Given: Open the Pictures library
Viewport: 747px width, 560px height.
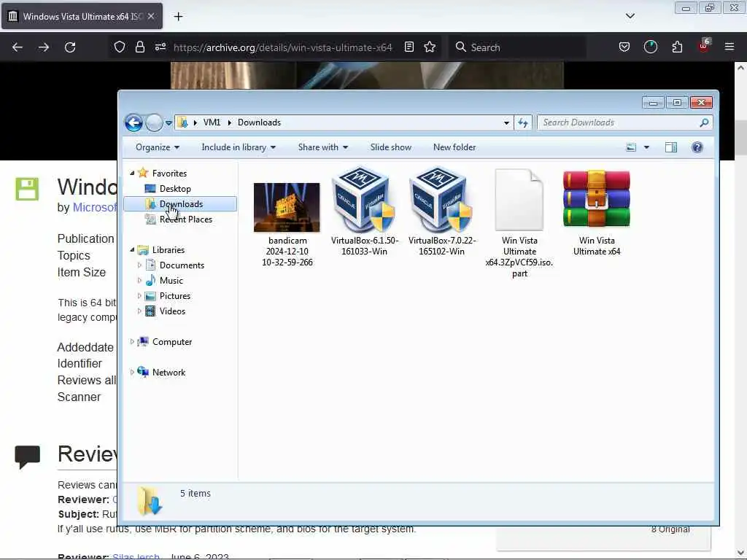Looking at the screenshot, I should 175,296.
